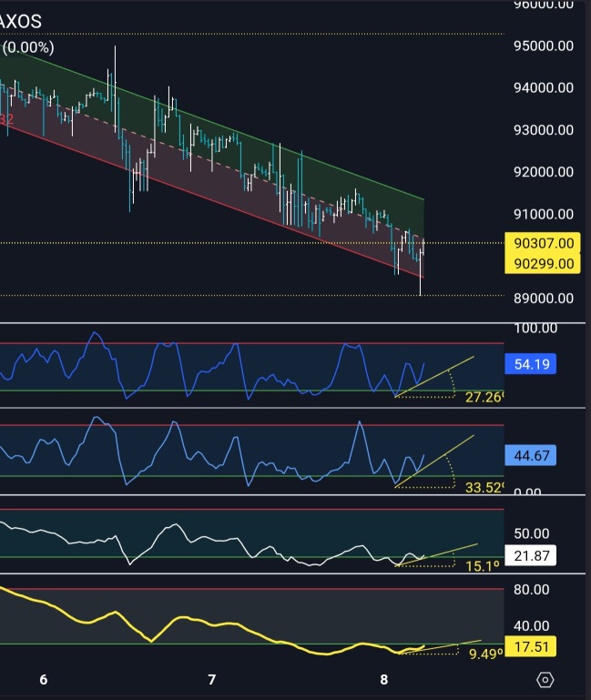
Task: Click the 90299.00 yellow price tag
Action: (543, 263)
